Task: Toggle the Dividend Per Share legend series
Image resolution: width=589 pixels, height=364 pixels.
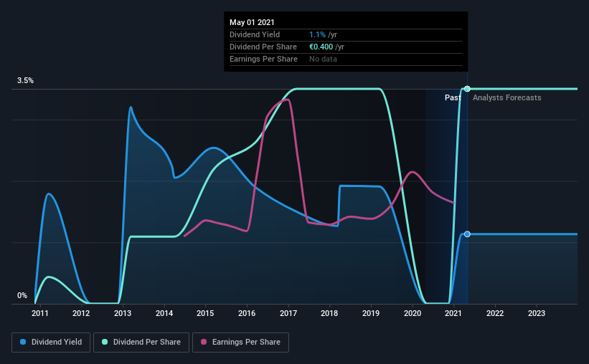Action: pos(141,343)
